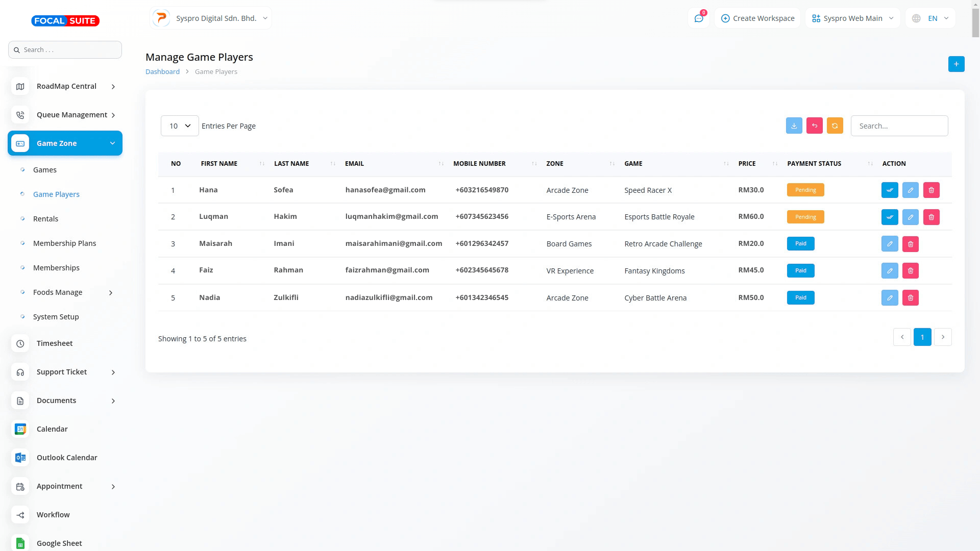Viewport: 980px width, 551px height.
Task: Open Syspro Digital Sdn. Bhd. company dropdown
Action: [x=211, y=18]
